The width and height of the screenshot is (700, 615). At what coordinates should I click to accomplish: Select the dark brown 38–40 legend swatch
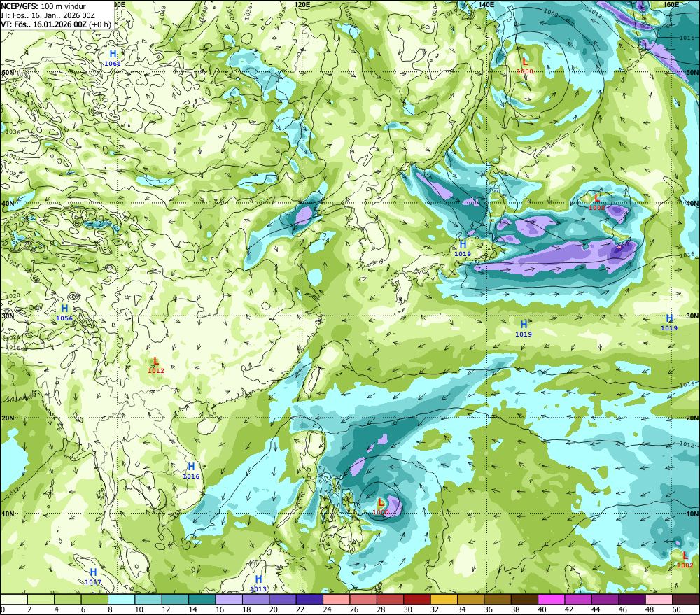click(x=524, y=600)
